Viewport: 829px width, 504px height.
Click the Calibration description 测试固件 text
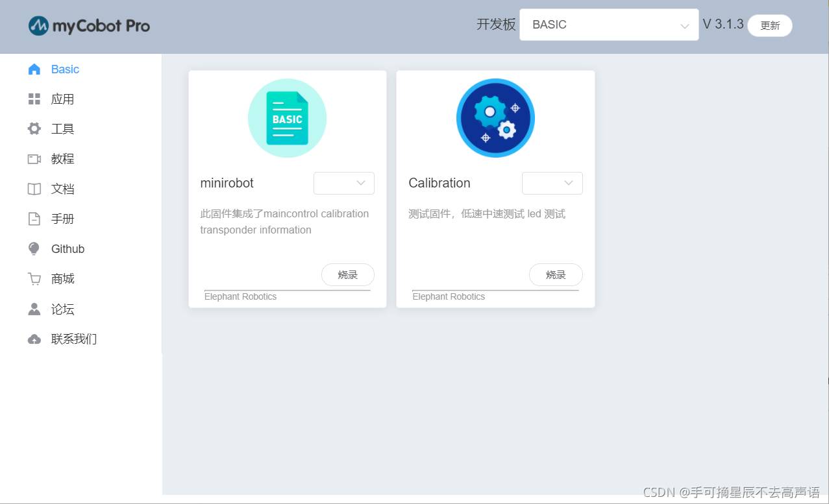click(x=487, y=214)
